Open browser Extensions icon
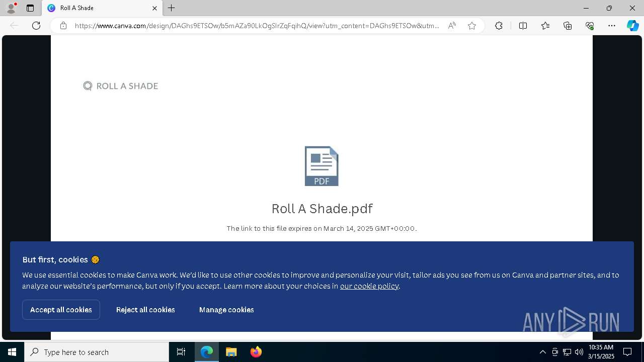 pyautogui.click(x=499, y=26)
